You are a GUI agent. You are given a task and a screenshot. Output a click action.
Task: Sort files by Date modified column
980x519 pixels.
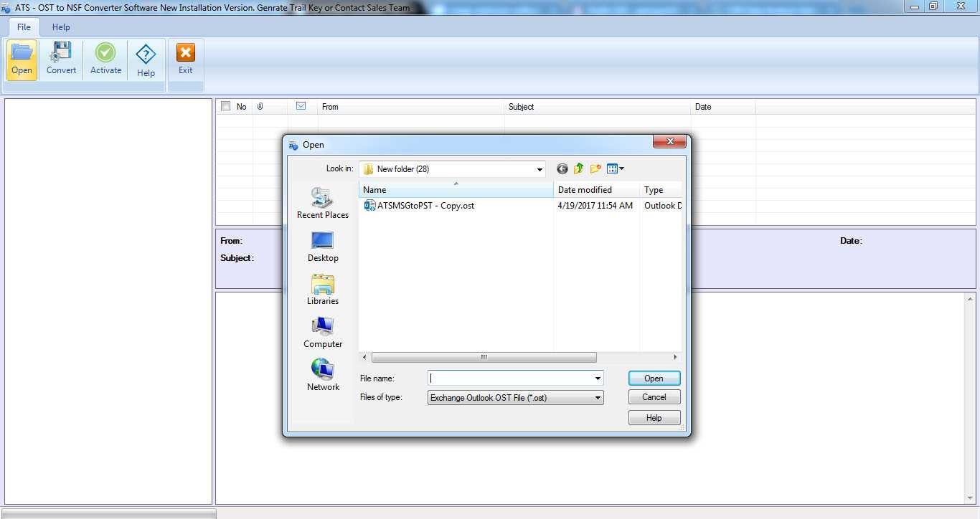pyautogui.click(x=596, y=190)
